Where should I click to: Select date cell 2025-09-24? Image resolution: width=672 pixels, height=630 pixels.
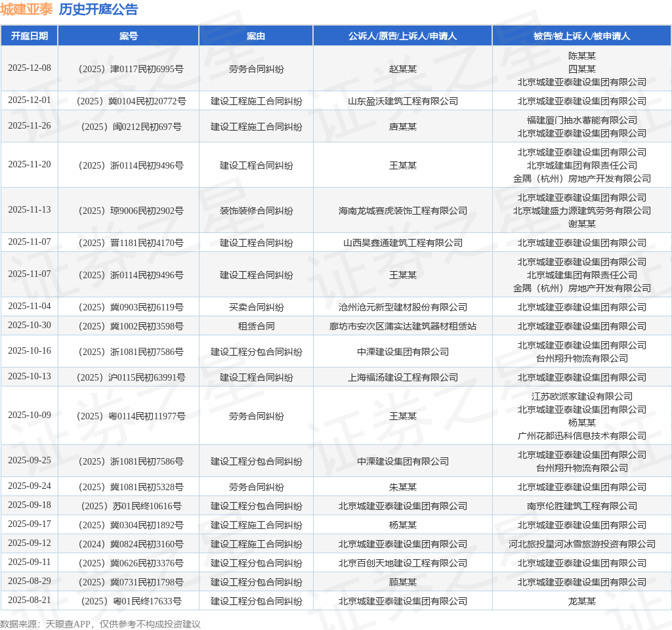click(29, 486)
